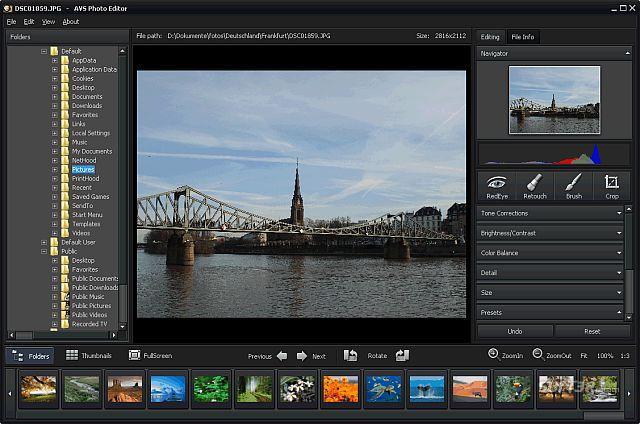The image size is (640, 424).
Task: Set zoom to 1:3
Action: click(x=625, y=356)
